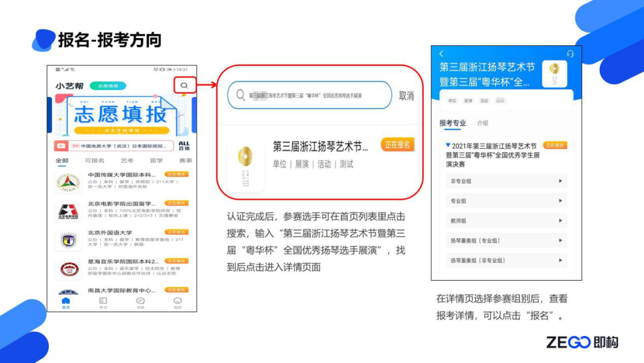644x363 pixels.
Task: Expand the row labeled exactly 专业组
Action: point(506,201)
